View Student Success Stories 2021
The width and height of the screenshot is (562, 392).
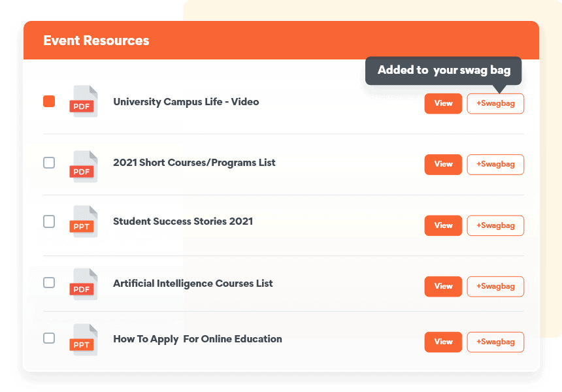pos(443,225)
